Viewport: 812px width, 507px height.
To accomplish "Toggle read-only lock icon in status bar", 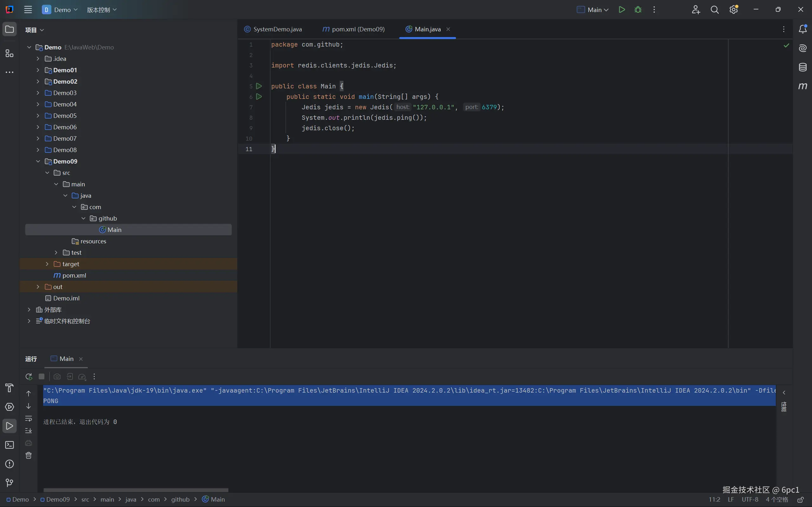I will tap(800, 500).
